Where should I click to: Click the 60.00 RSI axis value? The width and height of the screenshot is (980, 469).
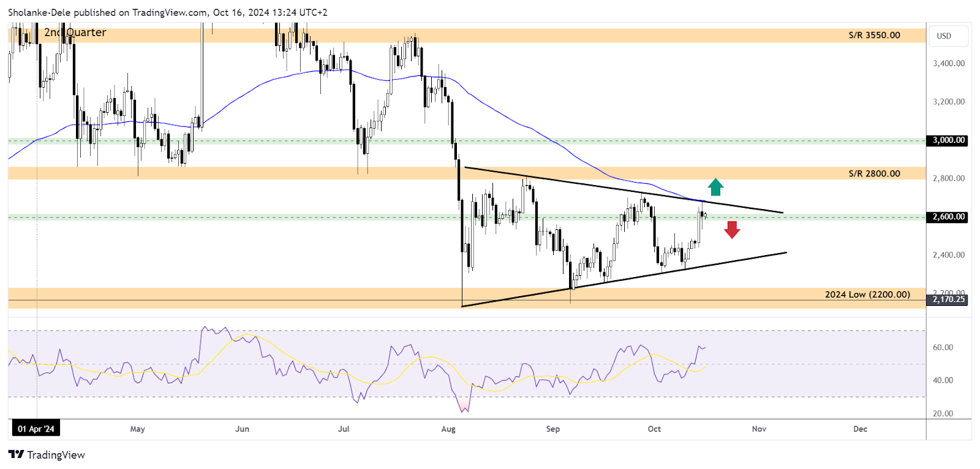pyautogui.click(x=943, y=348)
